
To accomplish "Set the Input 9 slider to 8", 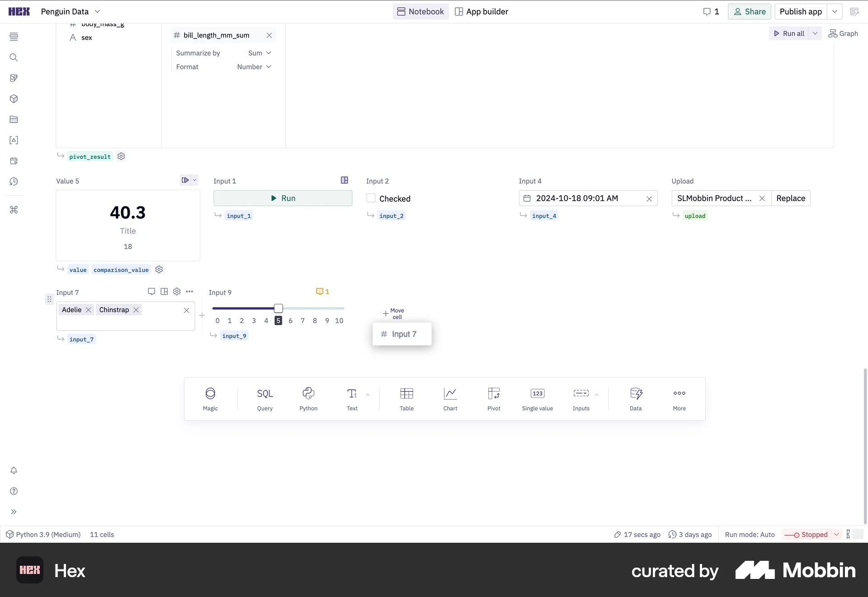I will click(315, 308).
